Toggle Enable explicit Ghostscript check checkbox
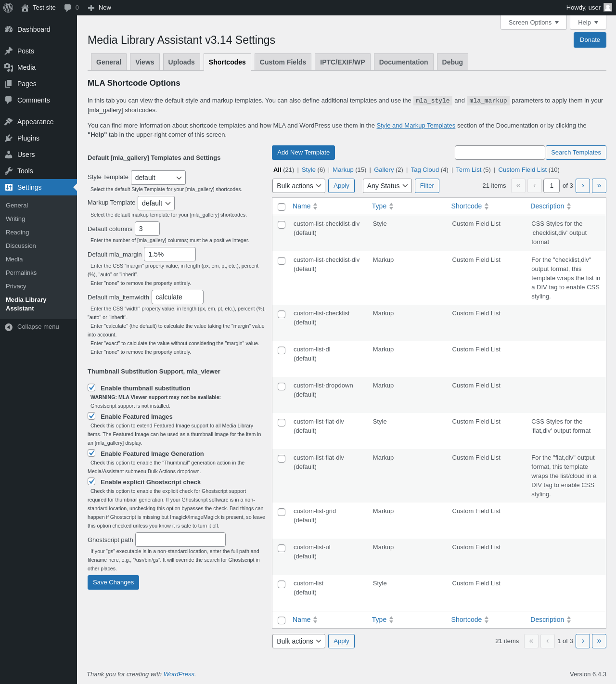 click(91, 481)
